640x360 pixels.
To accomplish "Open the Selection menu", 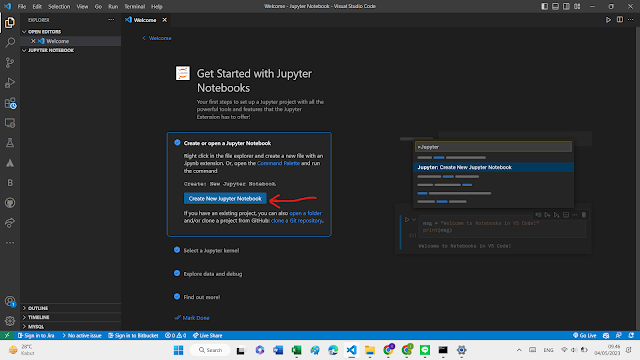I will 59,7.
